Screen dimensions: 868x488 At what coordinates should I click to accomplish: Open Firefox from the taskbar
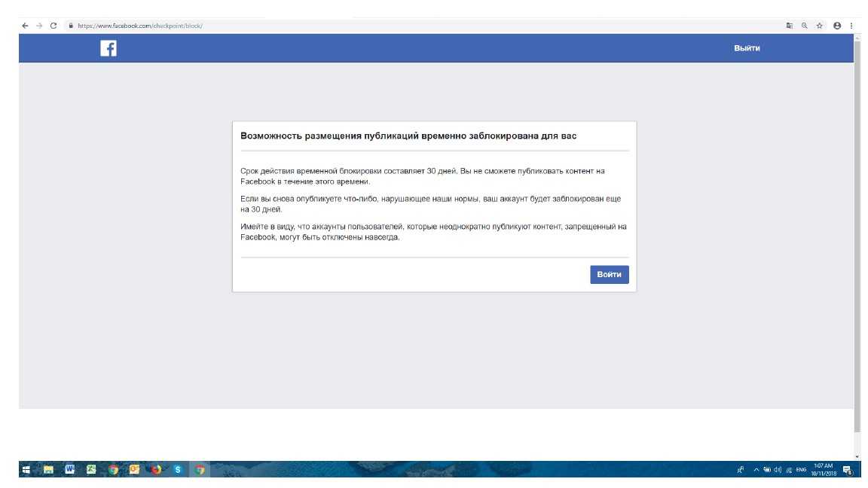(156, 469)
